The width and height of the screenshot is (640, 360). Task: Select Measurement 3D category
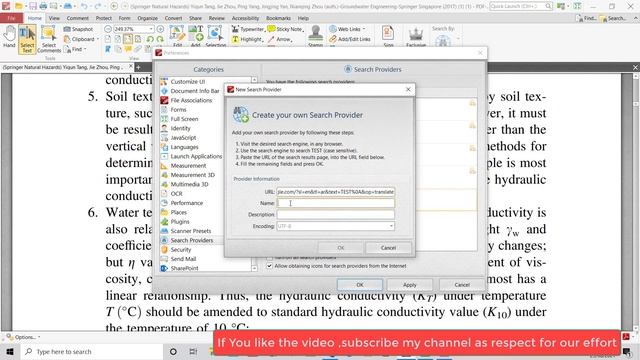click(192, 175)
